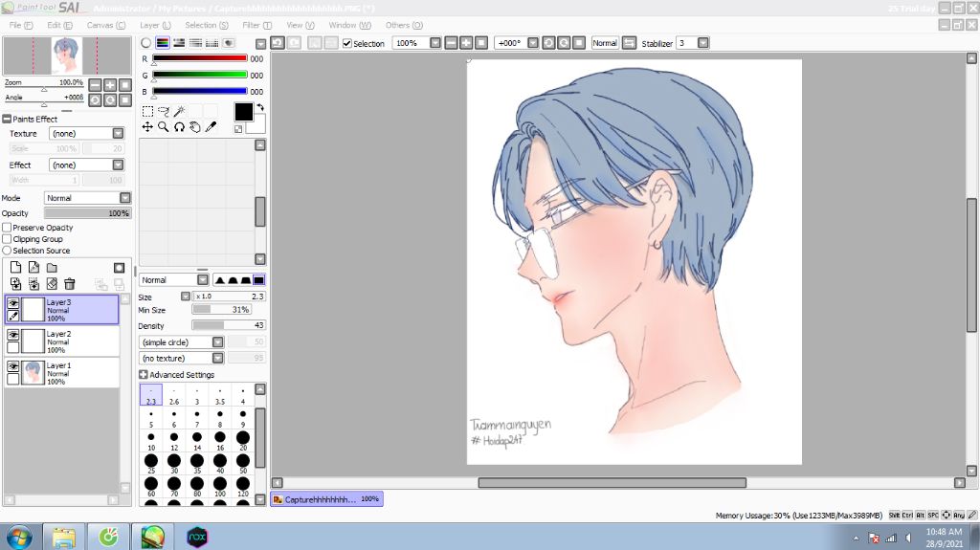Add layer mask icon

[x=119, y=268]
